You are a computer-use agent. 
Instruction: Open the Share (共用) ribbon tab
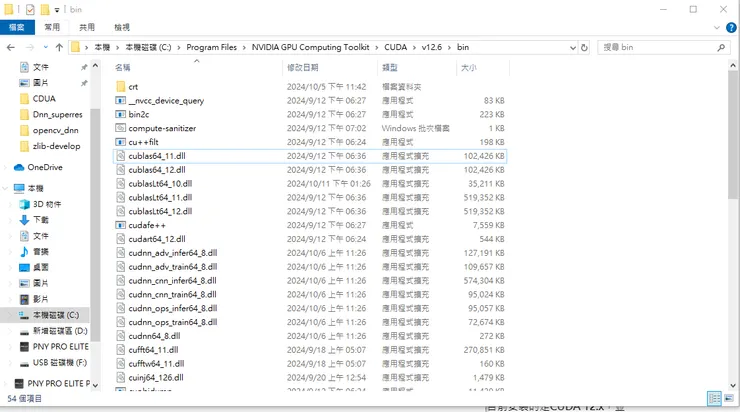(x=87, y=27)
